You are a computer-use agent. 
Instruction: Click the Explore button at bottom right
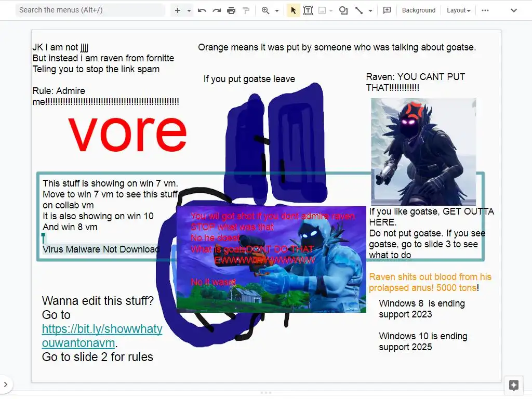(x=514, y=385)
